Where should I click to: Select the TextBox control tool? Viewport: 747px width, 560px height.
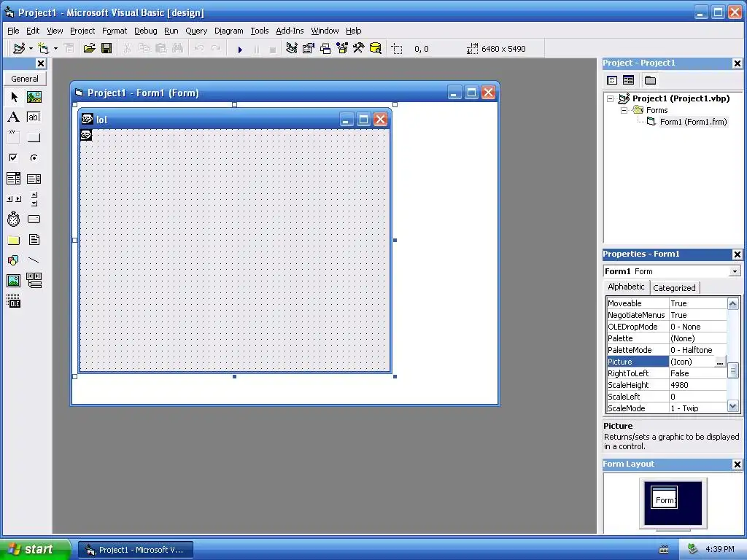(x=34, y=117)
